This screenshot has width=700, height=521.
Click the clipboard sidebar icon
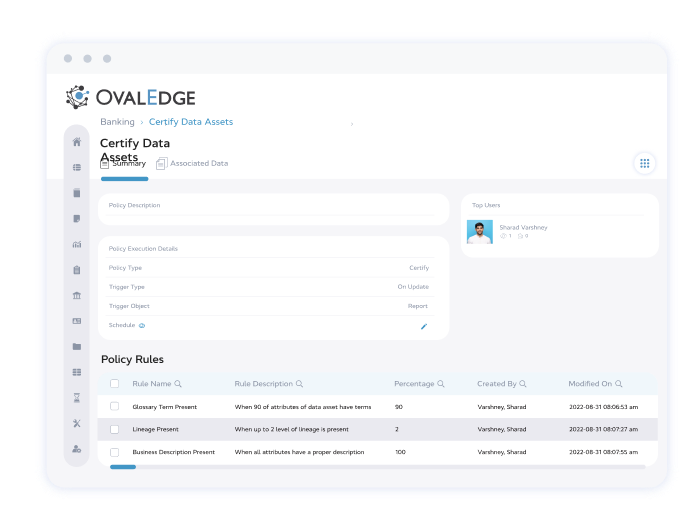pyautogui.click(x=77, y=270)
